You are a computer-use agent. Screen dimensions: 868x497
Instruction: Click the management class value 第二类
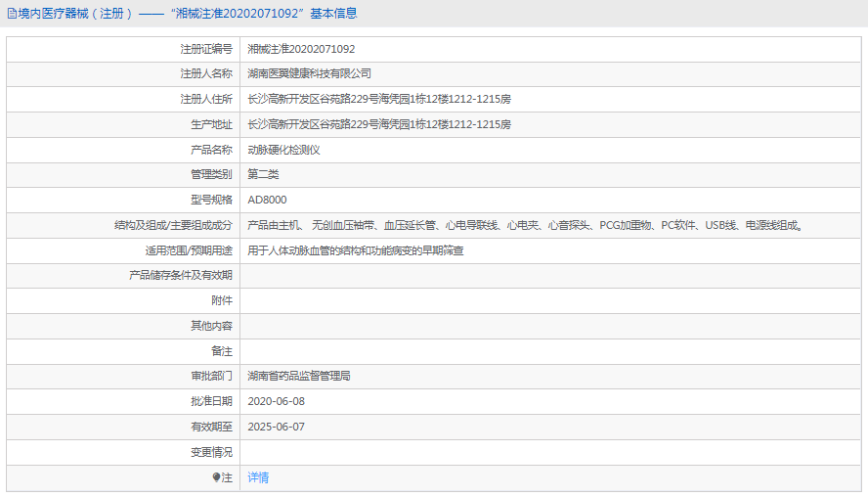263,174
